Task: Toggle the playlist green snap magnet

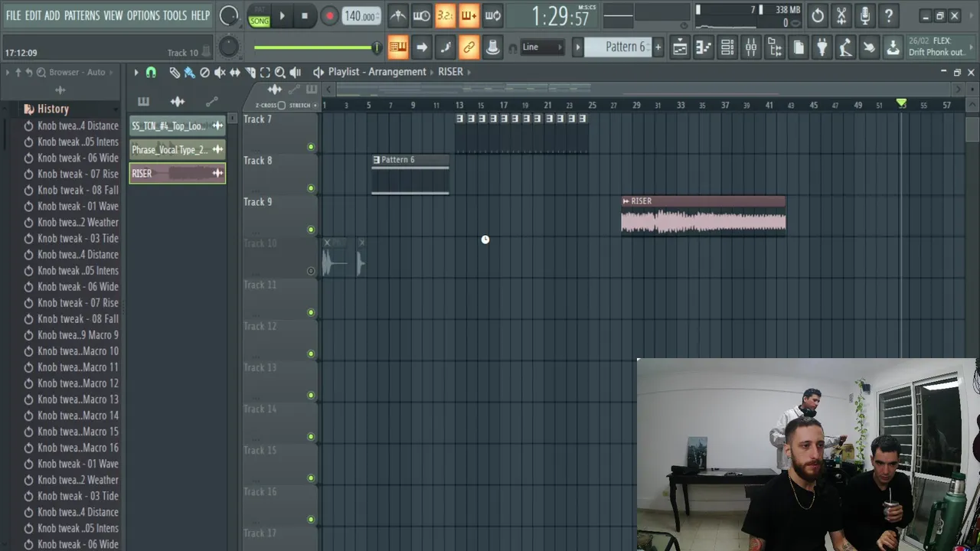Action: pyautogui.click(x=151, y=72)
